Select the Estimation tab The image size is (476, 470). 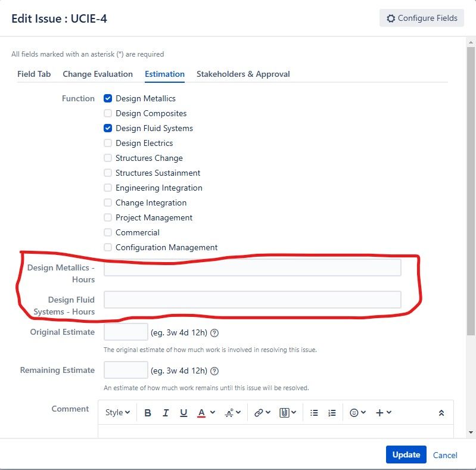[x=164, y=74]
